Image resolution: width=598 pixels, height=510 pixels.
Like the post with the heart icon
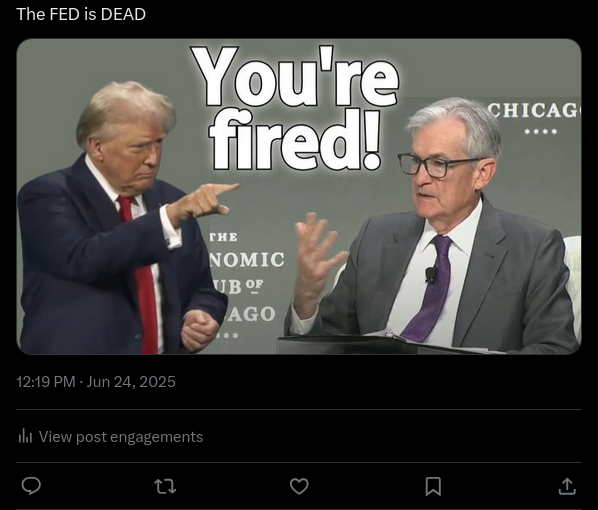(299, 486)
